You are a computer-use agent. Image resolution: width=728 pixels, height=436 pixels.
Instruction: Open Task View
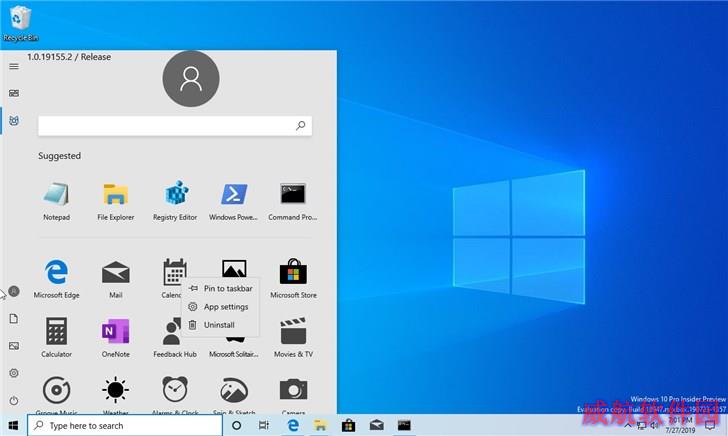tap(264, 425)
